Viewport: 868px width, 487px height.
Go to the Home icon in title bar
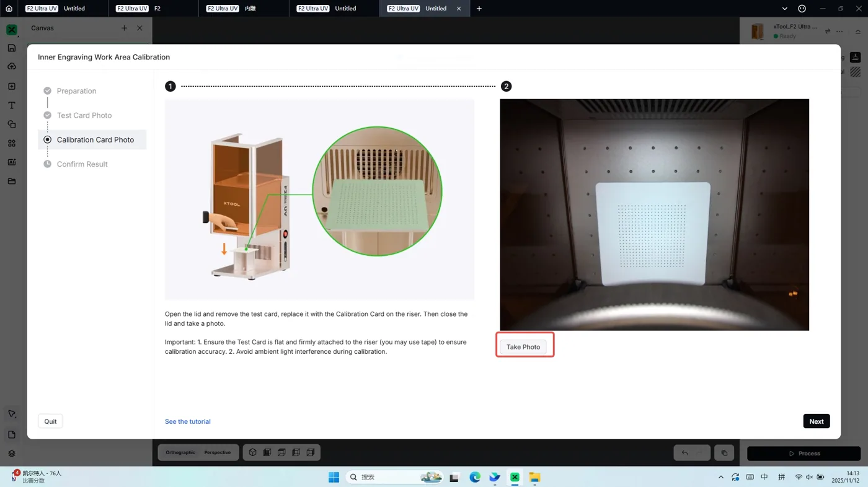click(x=9, y=9)
